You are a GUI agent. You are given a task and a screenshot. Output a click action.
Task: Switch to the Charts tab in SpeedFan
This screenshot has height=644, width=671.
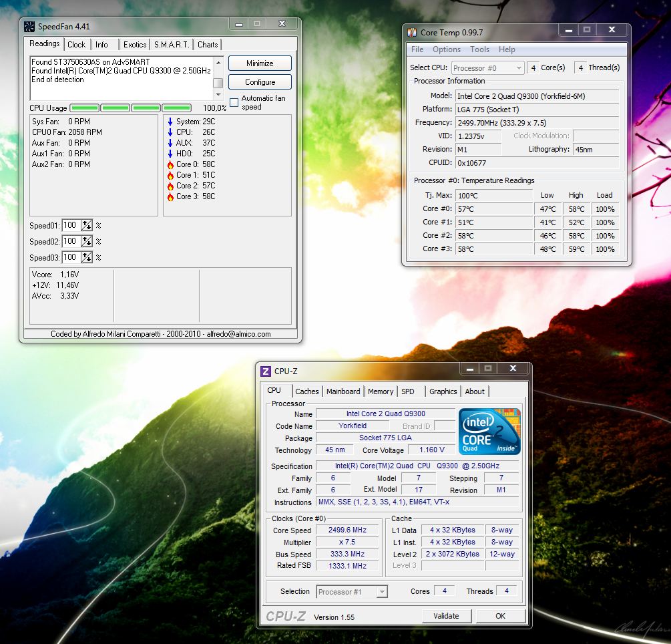tap(208, 45)
